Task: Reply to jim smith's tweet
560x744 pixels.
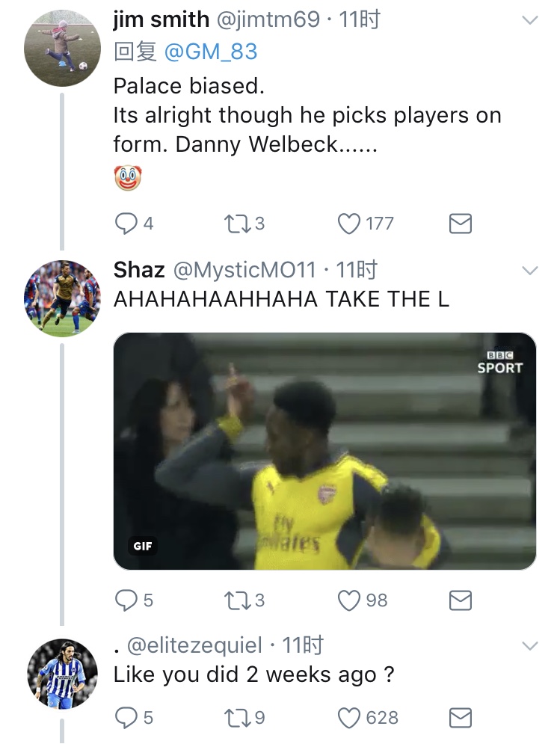Action: pos(125,224)
